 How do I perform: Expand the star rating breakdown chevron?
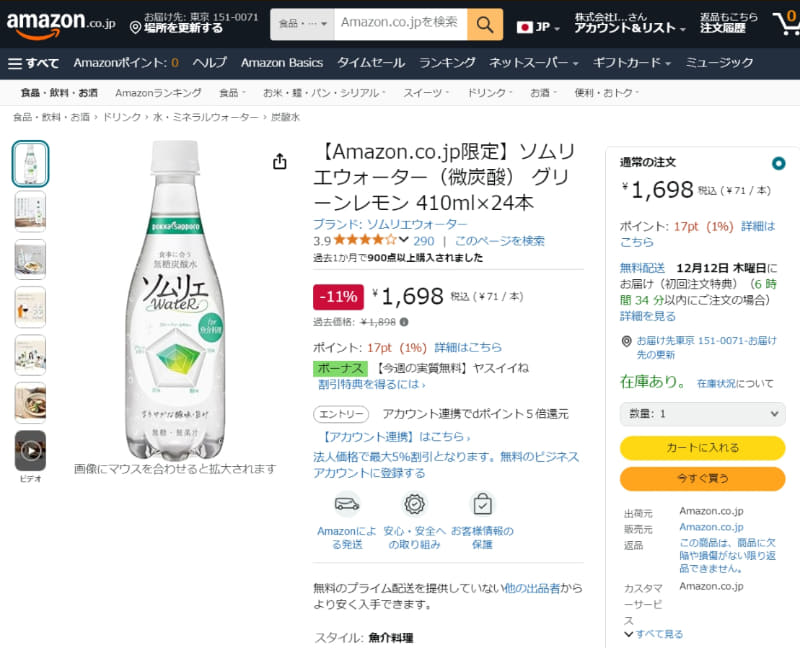coord(403,240)
